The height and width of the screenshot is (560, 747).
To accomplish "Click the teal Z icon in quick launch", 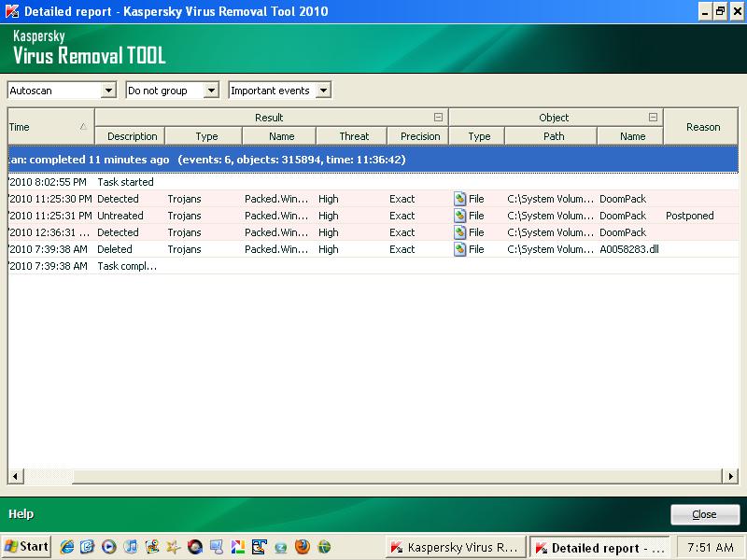I will (x=281, y=547).
